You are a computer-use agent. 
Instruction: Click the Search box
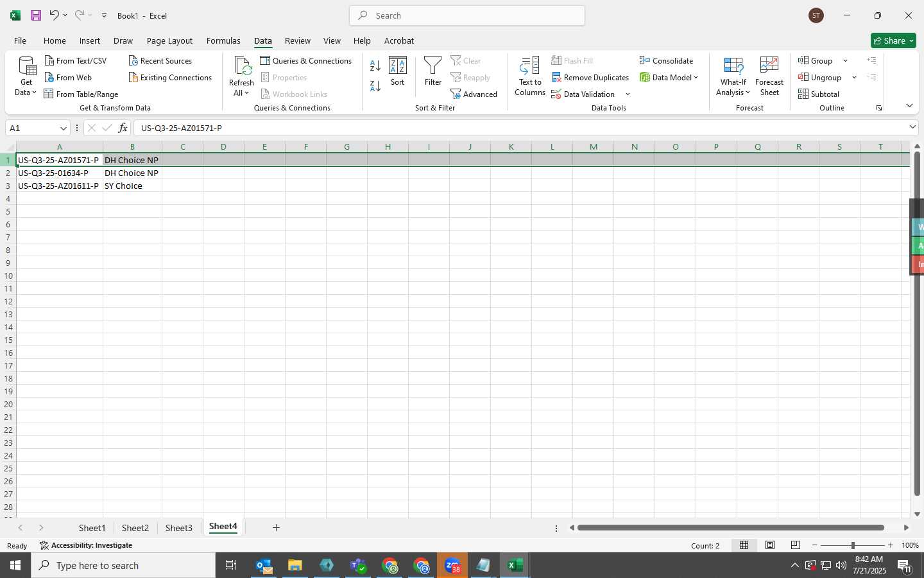[467, 15]
